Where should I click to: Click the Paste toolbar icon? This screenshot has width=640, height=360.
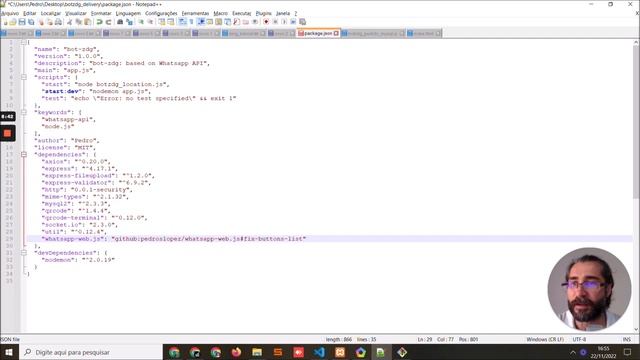[x=87, y=22]
